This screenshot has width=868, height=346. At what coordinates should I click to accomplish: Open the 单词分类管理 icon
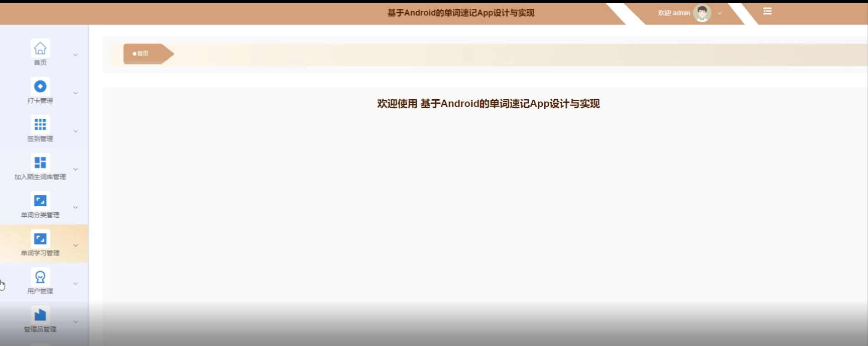[x=40, y=201]
